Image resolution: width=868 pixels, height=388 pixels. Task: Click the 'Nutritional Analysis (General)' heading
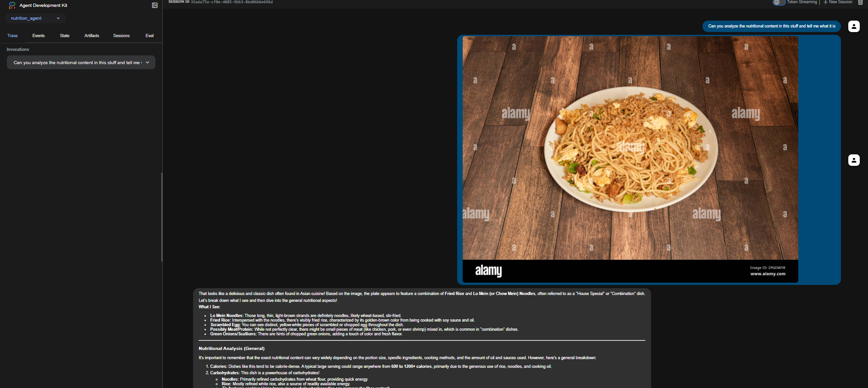(x=232, y=349)
